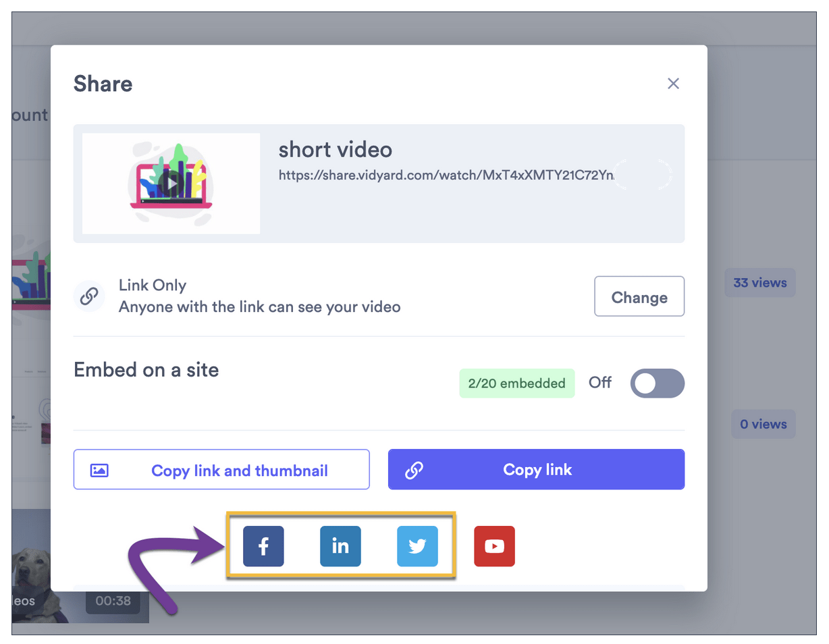This screenshot has height=644, width=829.
Task: Click Copy link and thumbnail
Action: 221,469
